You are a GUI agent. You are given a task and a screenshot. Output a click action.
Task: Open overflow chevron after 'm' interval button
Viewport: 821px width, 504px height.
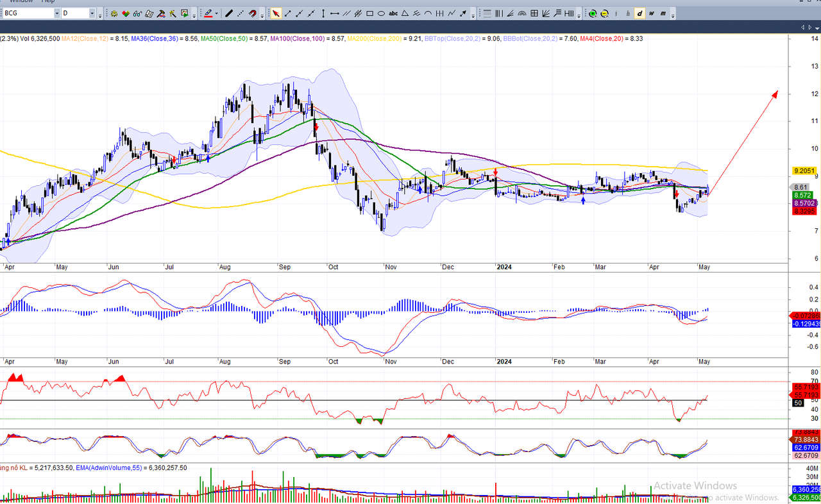673,15
